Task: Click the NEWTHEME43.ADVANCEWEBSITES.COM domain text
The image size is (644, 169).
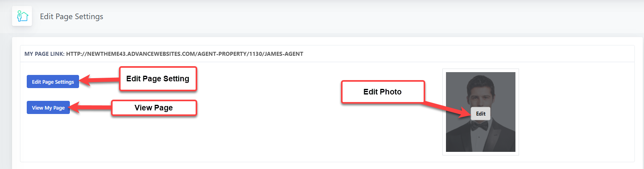Action: 141,54
